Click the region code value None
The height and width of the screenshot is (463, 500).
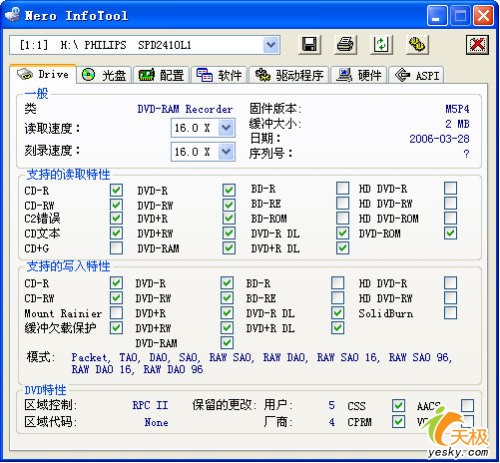[156, 422]
